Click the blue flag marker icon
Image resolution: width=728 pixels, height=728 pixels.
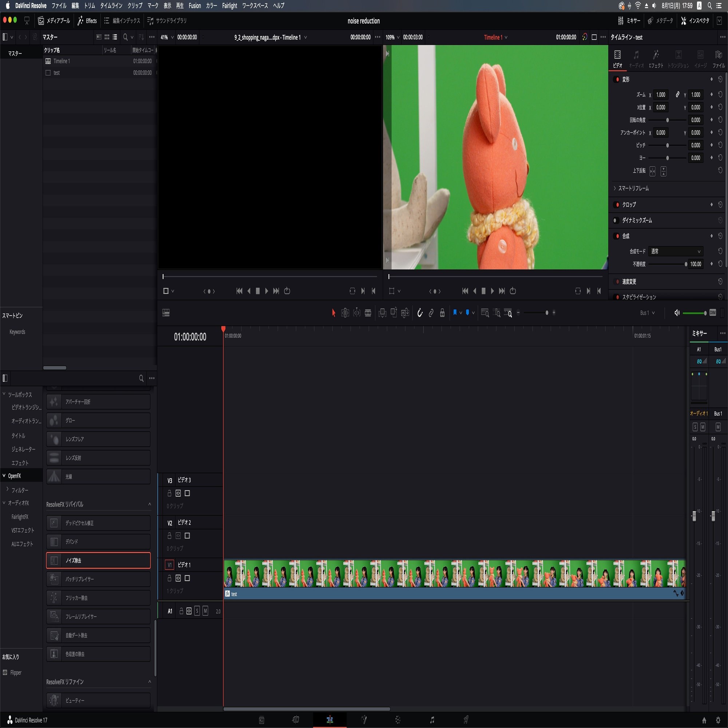[x=455, y=312]
